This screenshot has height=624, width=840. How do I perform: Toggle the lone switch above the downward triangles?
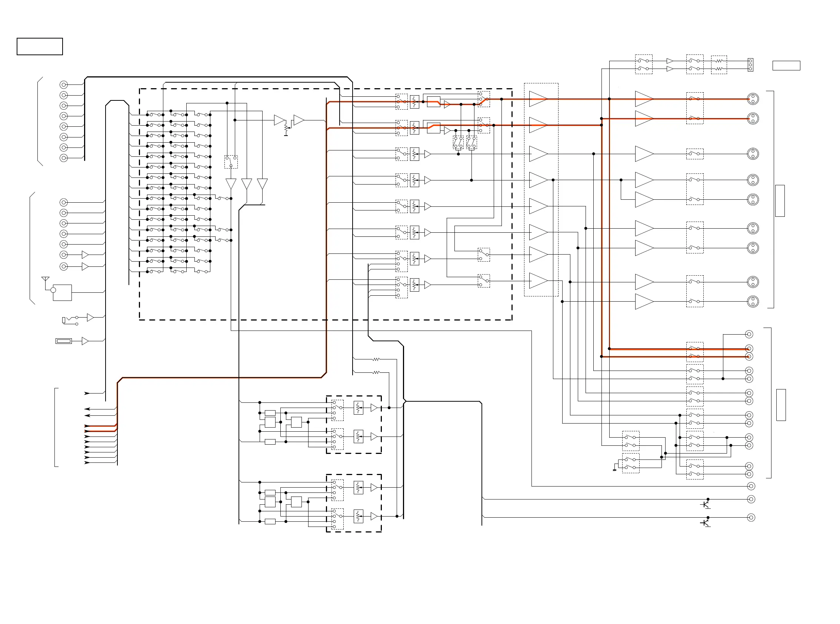(231, 162)
